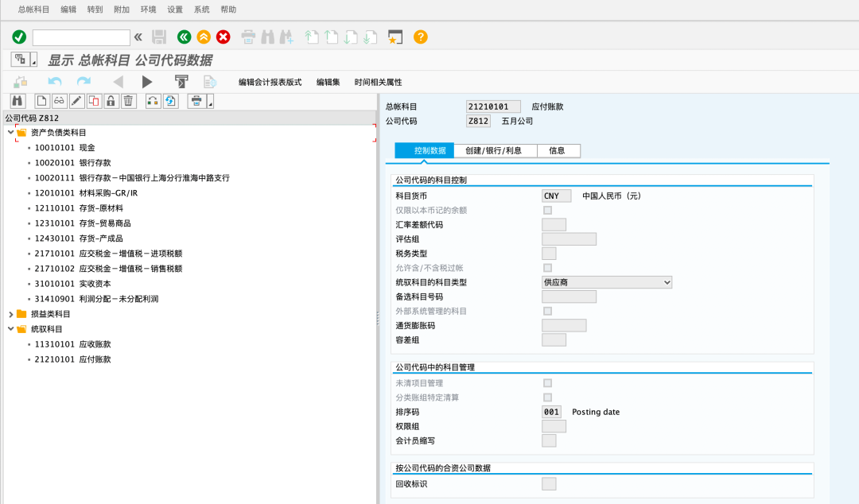Select the binoculars Find icon

tap(17, 101)
